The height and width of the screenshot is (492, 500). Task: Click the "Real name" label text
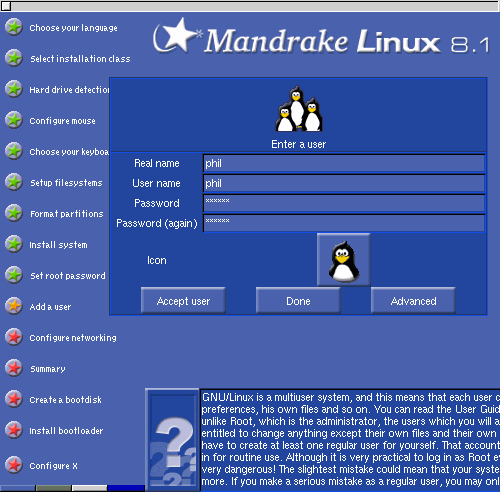tap(157, 163)
